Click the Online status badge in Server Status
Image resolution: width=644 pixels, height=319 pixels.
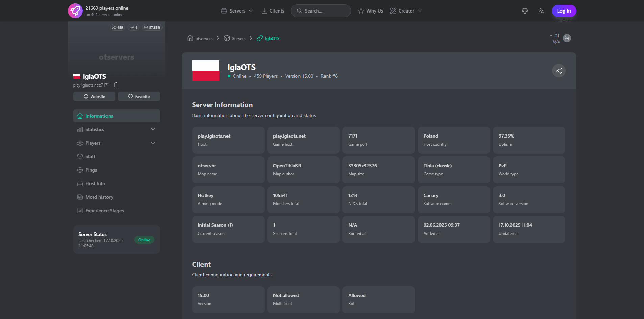[144, 240]
